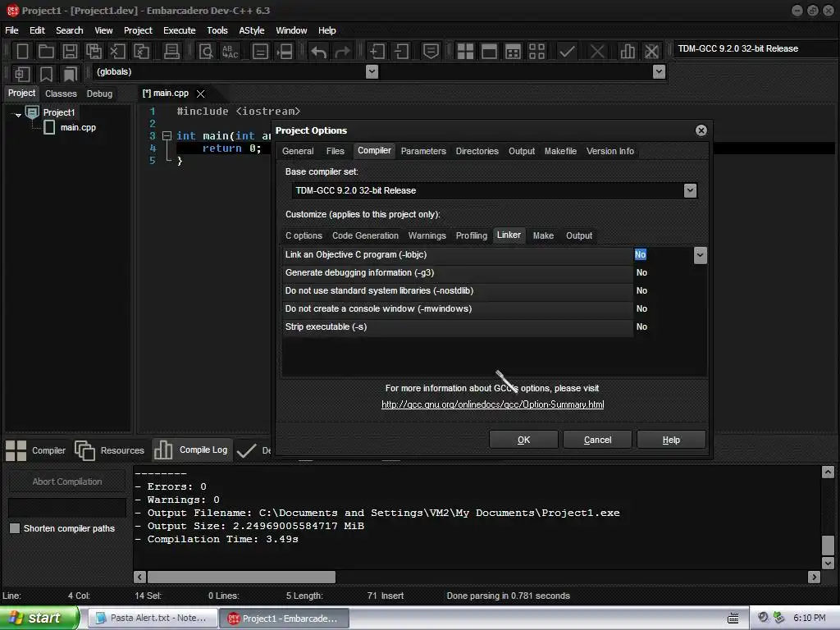Open the Execute menu
Screen dimensions: 840x630
pyautogui.click(x=180, y=30)
